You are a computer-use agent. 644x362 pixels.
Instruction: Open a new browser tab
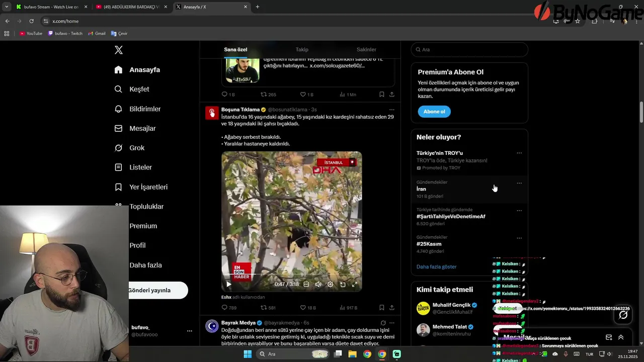point(258,7)
